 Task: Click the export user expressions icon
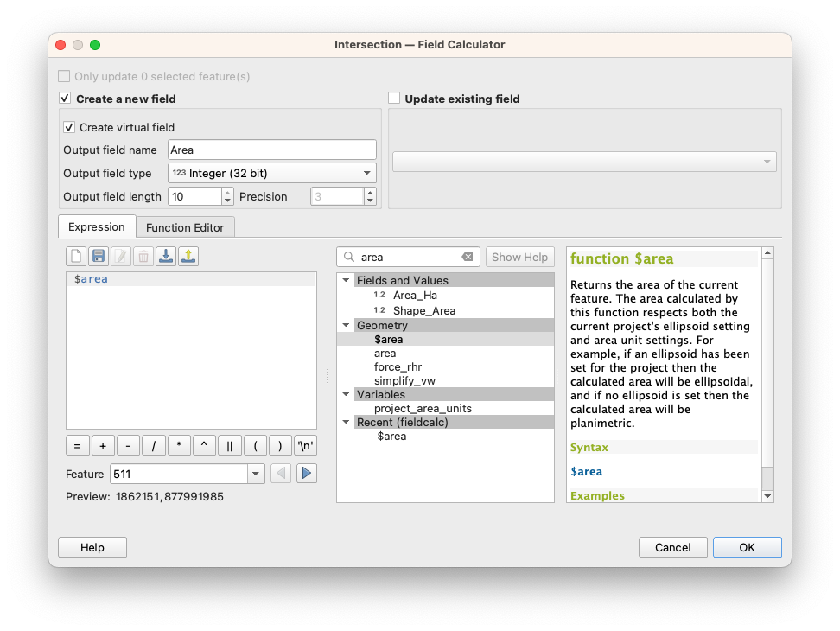188,256
